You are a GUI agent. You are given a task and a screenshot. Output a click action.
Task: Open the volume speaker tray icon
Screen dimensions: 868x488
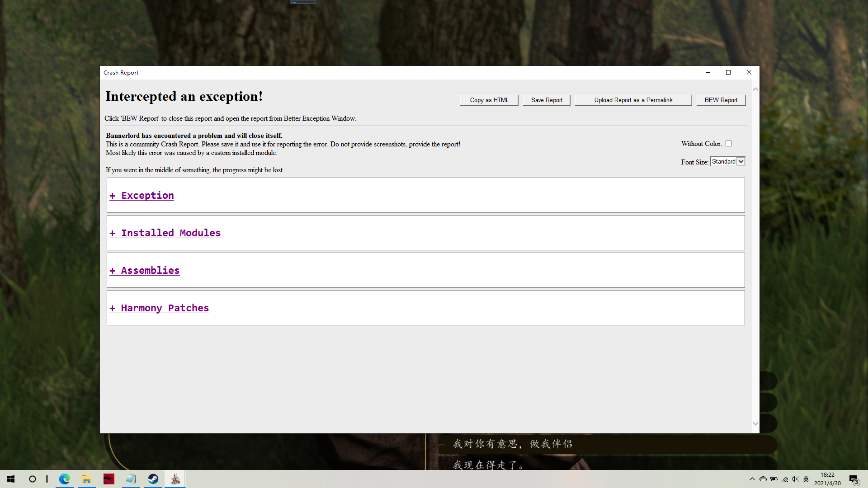[x=795, y=479]
